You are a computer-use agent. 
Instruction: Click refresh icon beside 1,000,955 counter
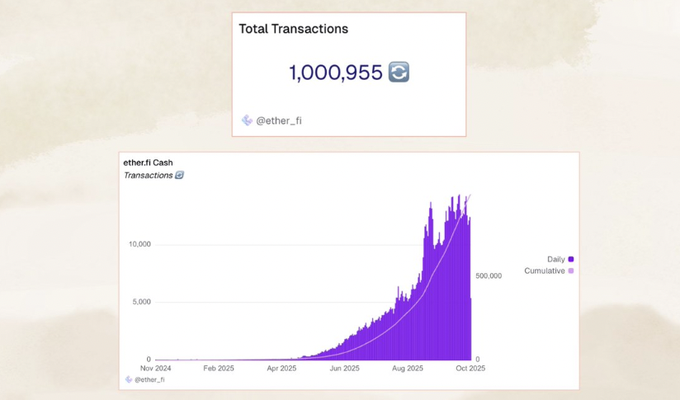pos(398,72)
